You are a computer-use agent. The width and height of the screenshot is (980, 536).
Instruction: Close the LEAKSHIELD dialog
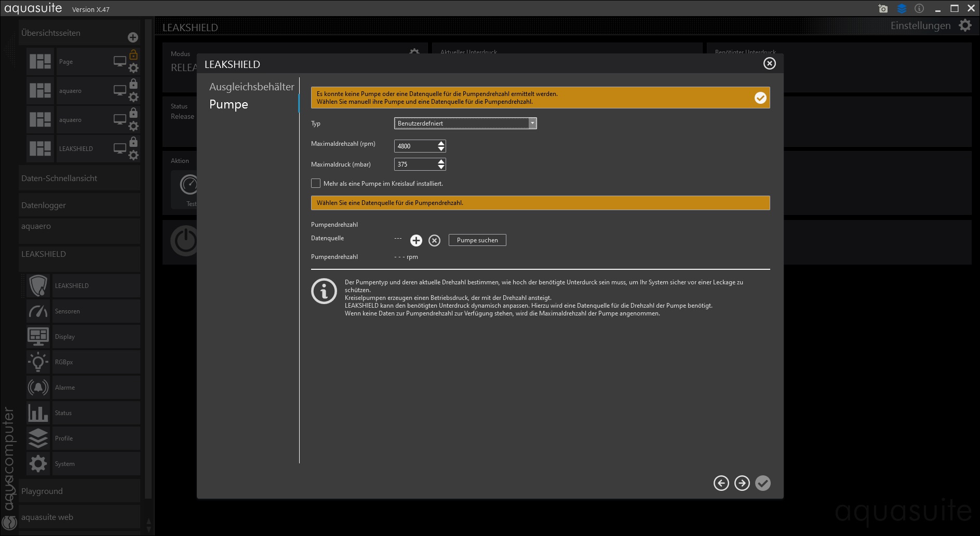769,63
